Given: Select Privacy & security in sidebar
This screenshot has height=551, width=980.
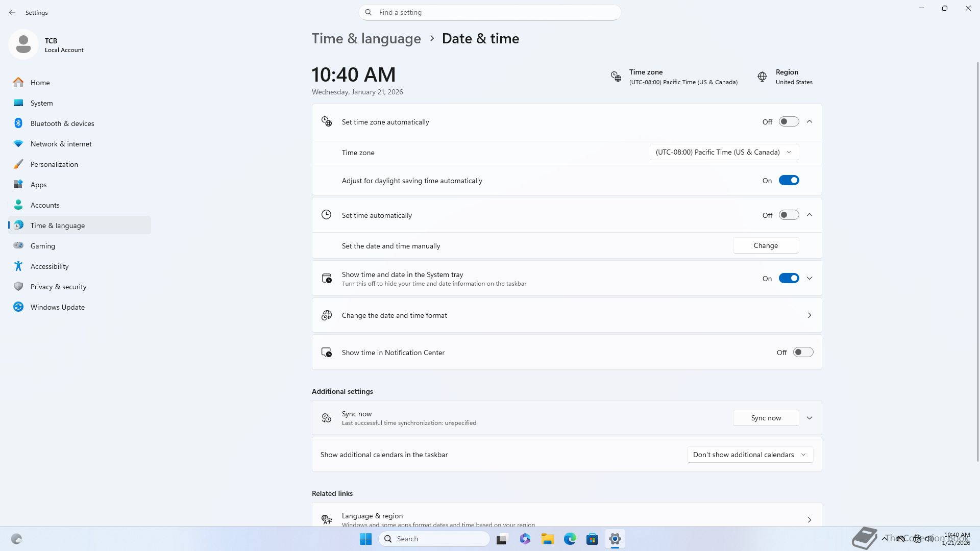Looking at the screenshot, I should (x=58, y=287).
